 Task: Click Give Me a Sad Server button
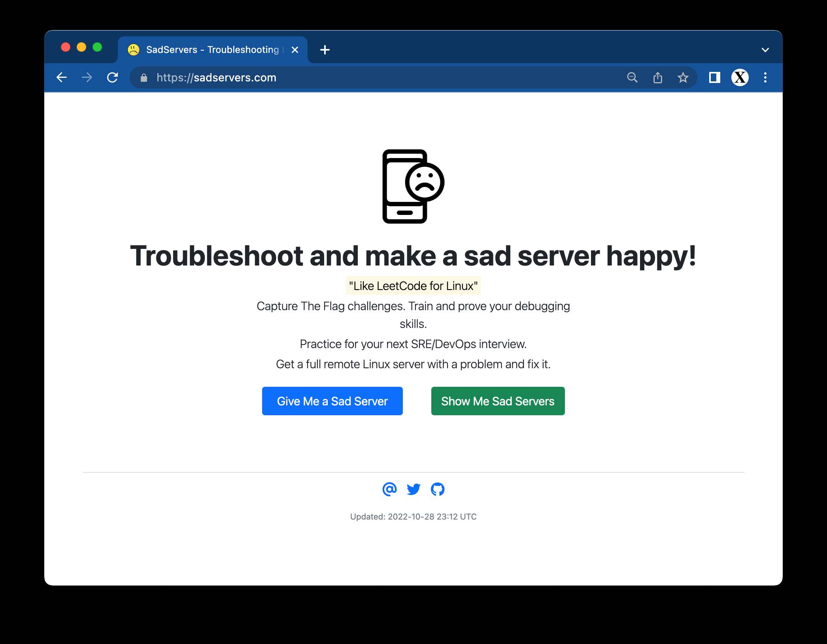point(332,401)
